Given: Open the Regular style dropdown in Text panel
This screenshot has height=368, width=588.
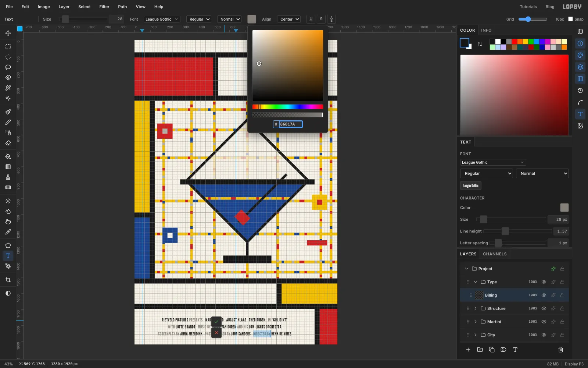Looking at the screenshot, I should (487, 173).
